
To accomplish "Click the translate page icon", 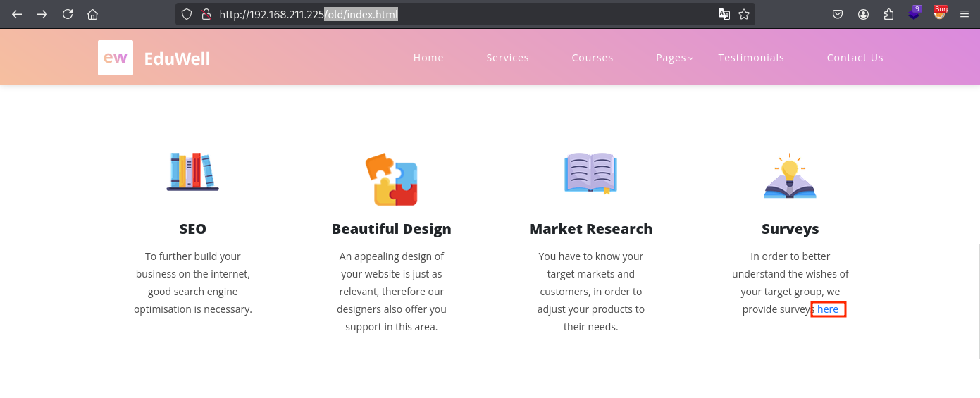I will [x=724, y=14].
